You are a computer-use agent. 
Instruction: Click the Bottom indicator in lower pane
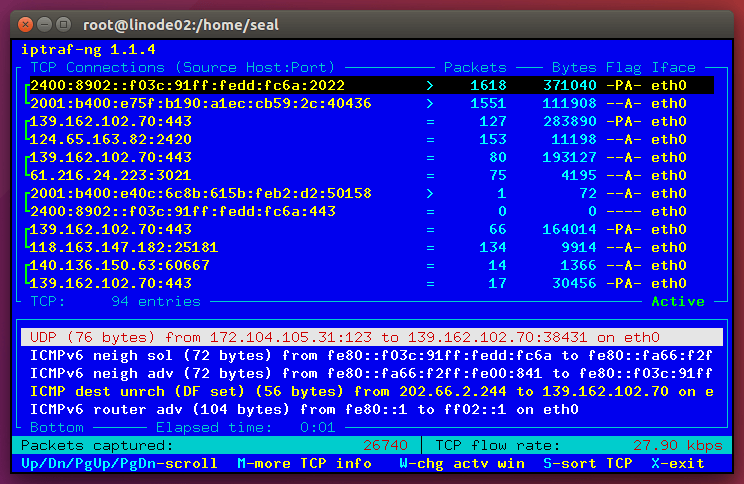click(x=57, y=428)
